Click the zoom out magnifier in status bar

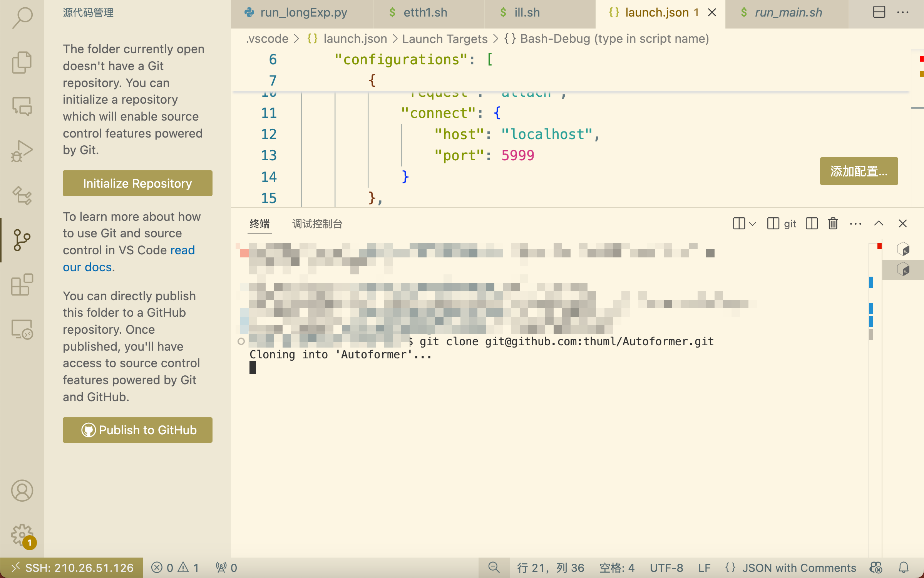pos(494,568)
